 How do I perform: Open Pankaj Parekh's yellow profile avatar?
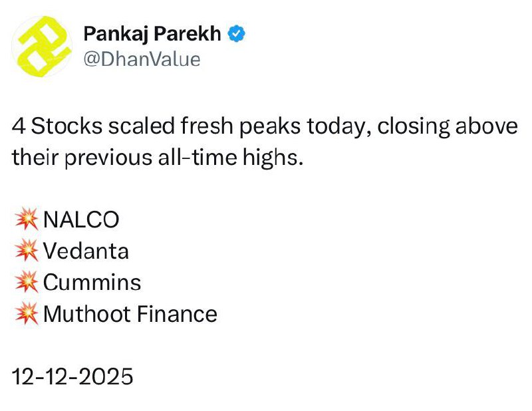(x=43, y=46)
